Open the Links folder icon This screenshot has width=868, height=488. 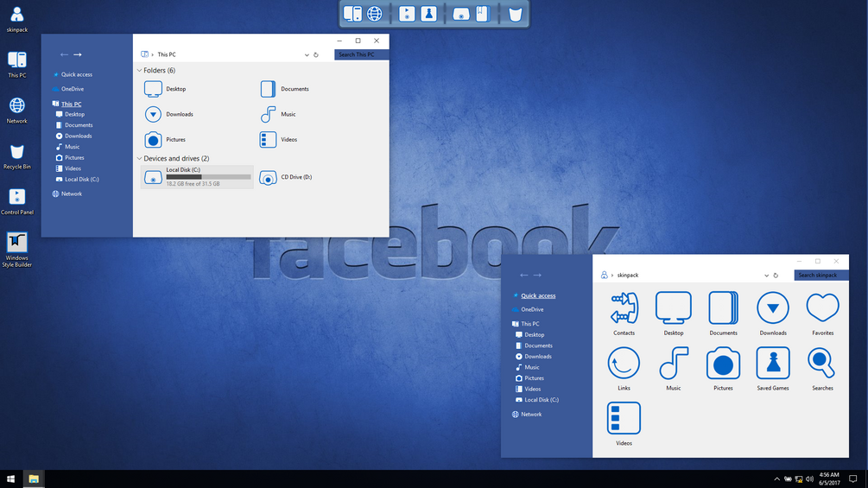pos(624,363)
